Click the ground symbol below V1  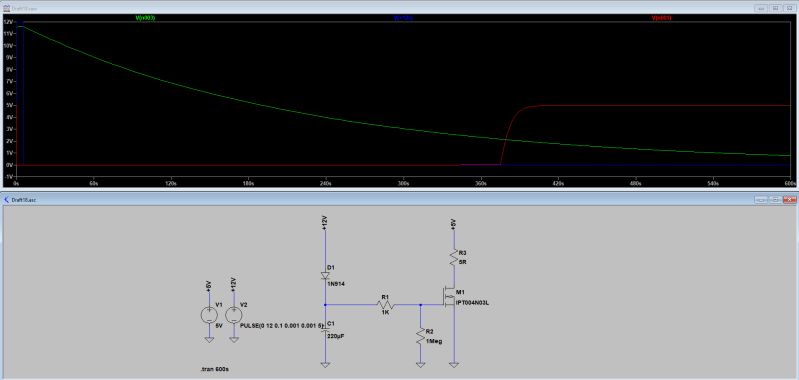tap(209, 339)
